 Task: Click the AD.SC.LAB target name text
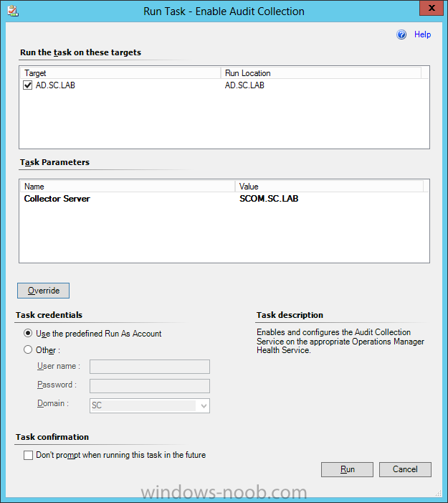(x=55, y=85)
